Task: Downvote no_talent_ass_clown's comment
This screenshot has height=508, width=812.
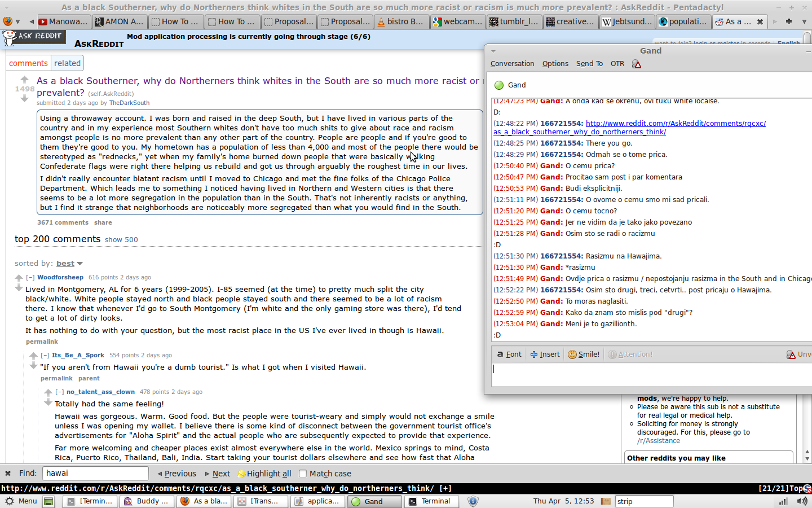Action: tap(48, 402)
